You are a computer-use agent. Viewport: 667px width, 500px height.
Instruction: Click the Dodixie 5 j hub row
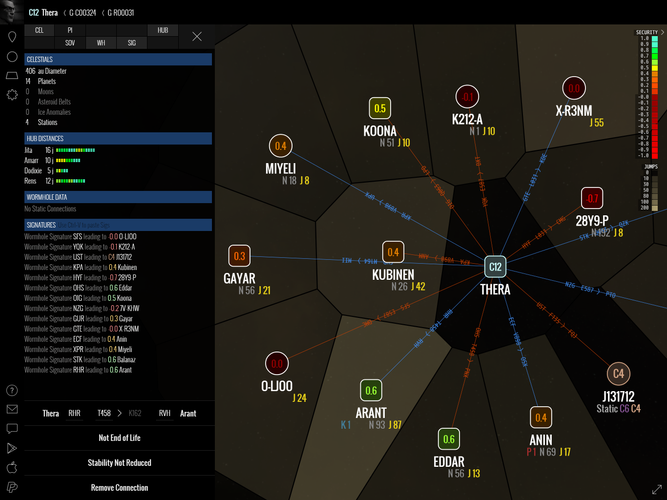click(46, 171)
